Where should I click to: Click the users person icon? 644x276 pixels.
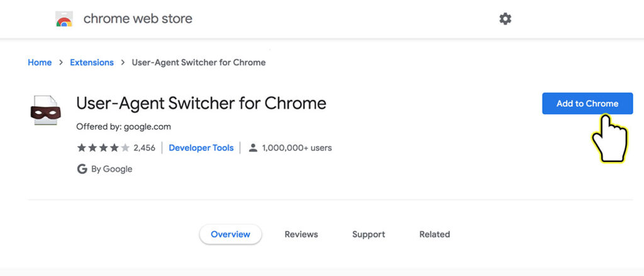point(253,148)
